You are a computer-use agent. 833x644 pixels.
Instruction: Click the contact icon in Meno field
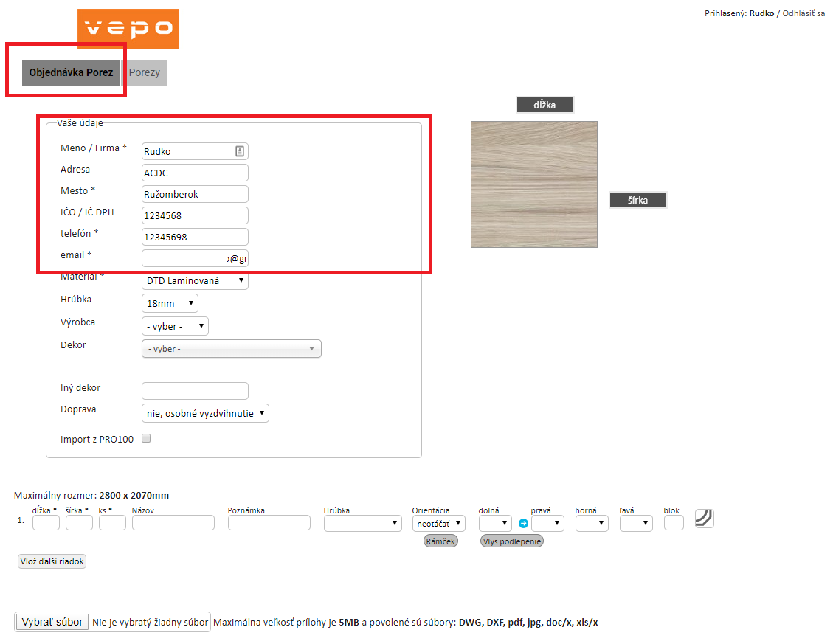(x=240, y=151)
